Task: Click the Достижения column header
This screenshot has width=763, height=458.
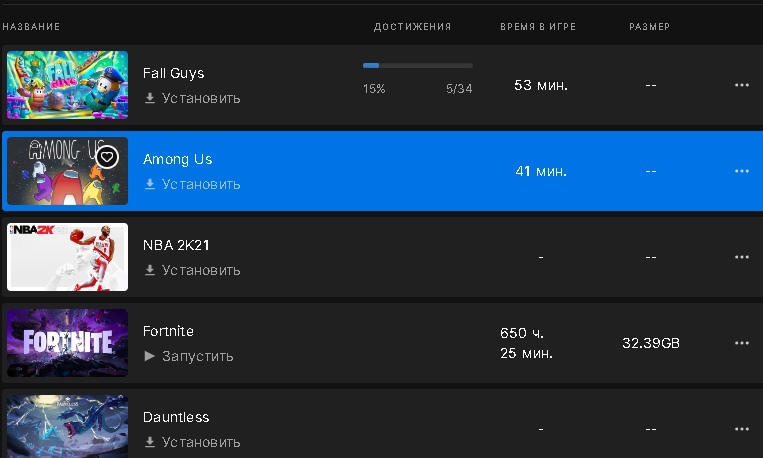Action: (412, 26)
